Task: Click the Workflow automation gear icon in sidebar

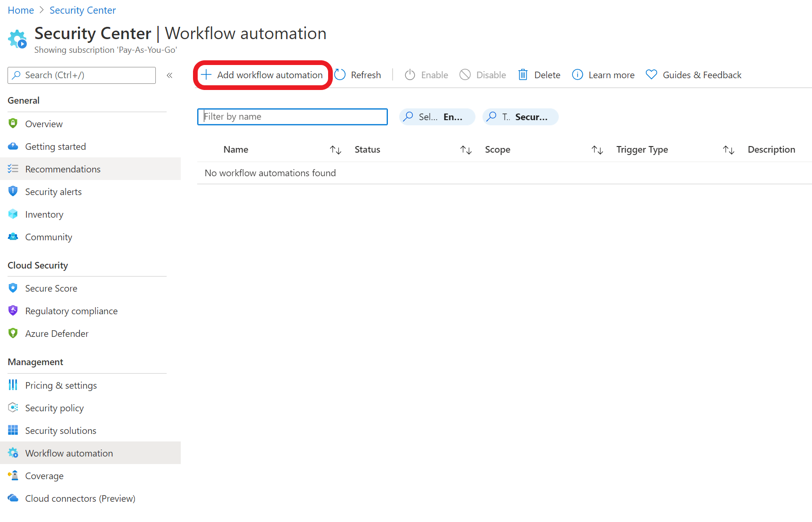Action: click(13, 453)
